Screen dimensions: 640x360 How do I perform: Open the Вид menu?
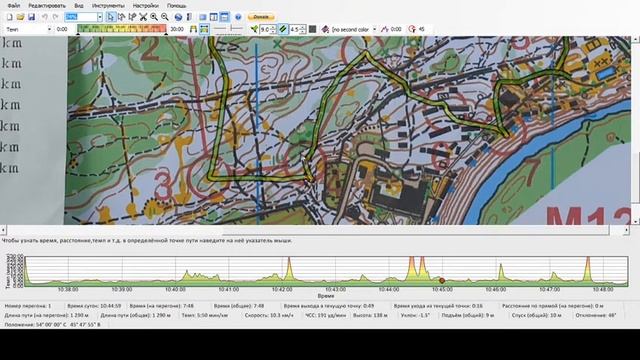79,6
